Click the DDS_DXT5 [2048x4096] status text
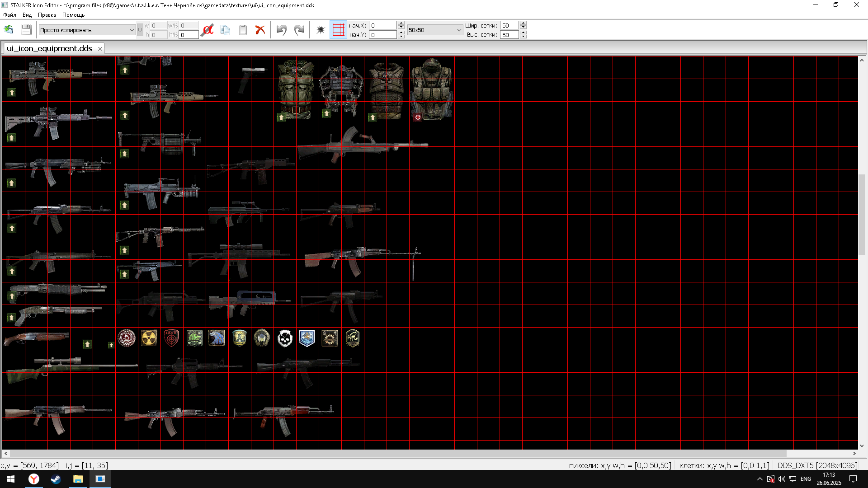This screenshot has width=868, height=488. (x=817, y=465)
